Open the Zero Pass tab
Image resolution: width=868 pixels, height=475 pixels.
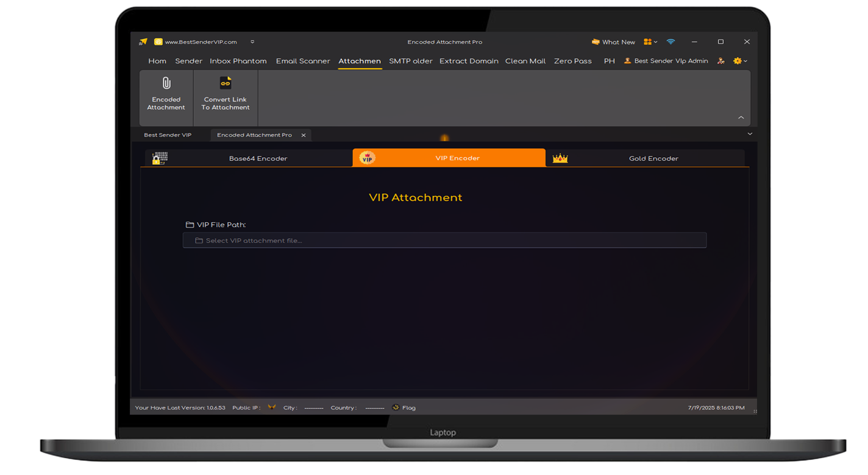click(x=573, y=61)
